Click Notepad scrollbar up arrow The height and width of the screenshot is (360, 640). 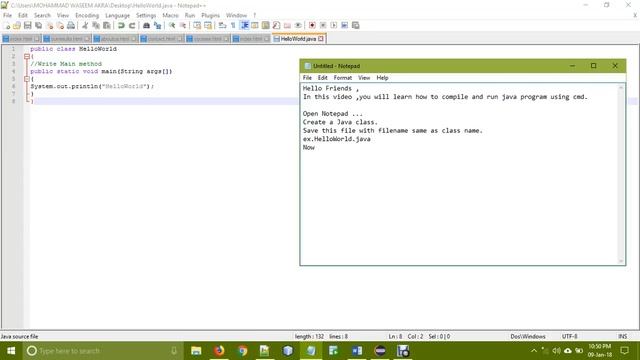tap(621, 87)
